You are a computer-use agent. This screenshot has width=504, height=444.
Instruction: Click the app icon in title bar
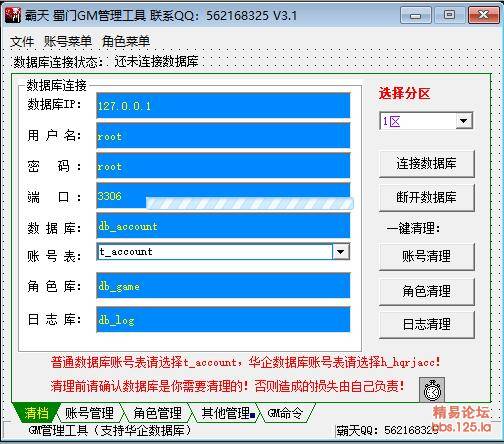pos(13,15)
